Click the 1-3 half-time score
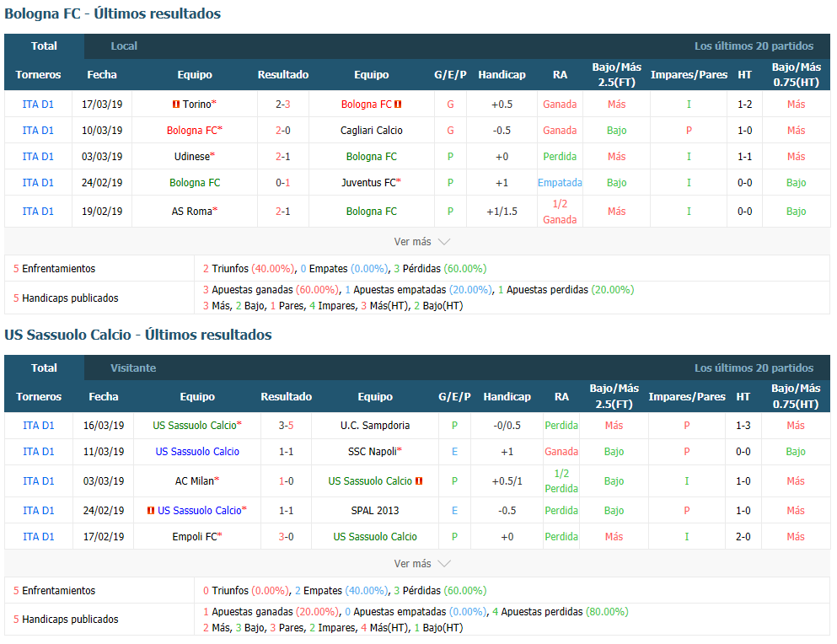The width and height of the screenshot is (837, 644). [x=743, y=426]
